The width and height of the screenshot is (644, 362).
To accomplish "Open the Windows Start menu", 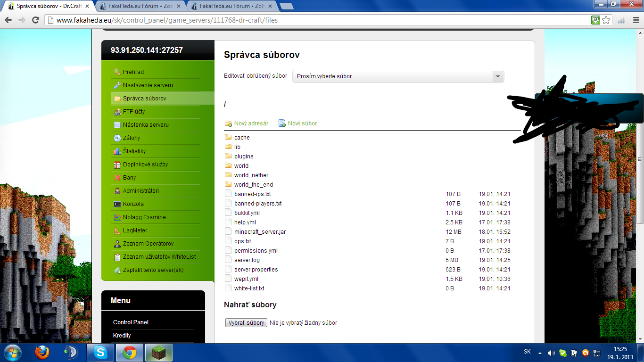I will [12, 353].
